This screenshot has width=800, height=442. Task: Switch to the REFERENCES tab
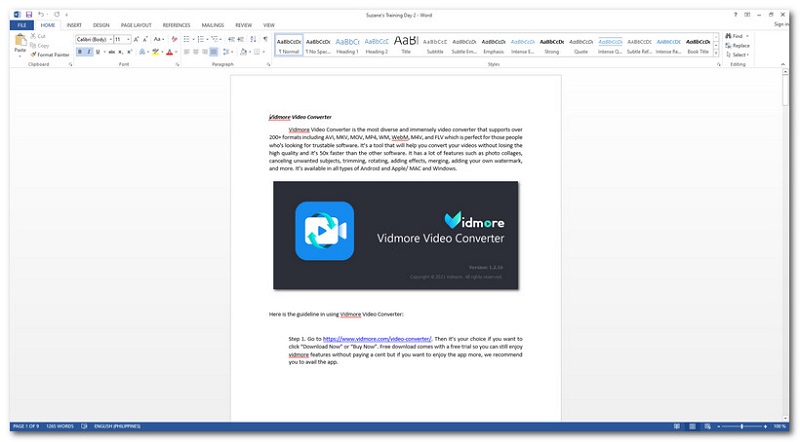point(177,25)
